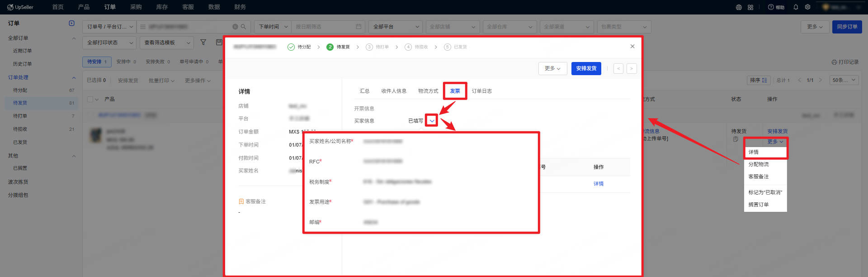Select 搁置订单 menu item

coord(765,205)
